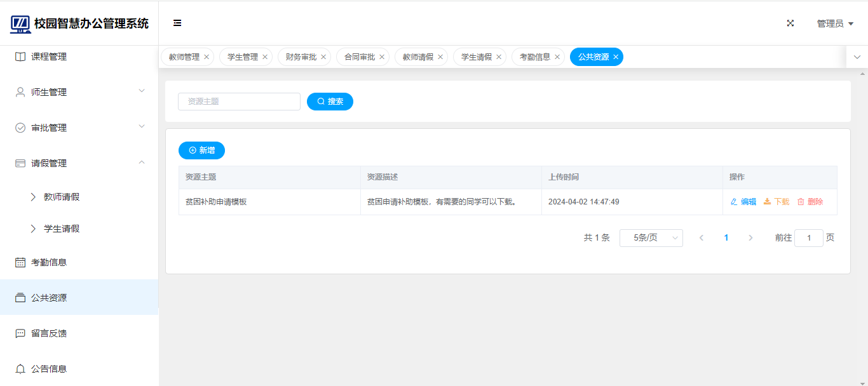
Task: Open the 5条/页 page size dropdown
Action: (651, 238)
